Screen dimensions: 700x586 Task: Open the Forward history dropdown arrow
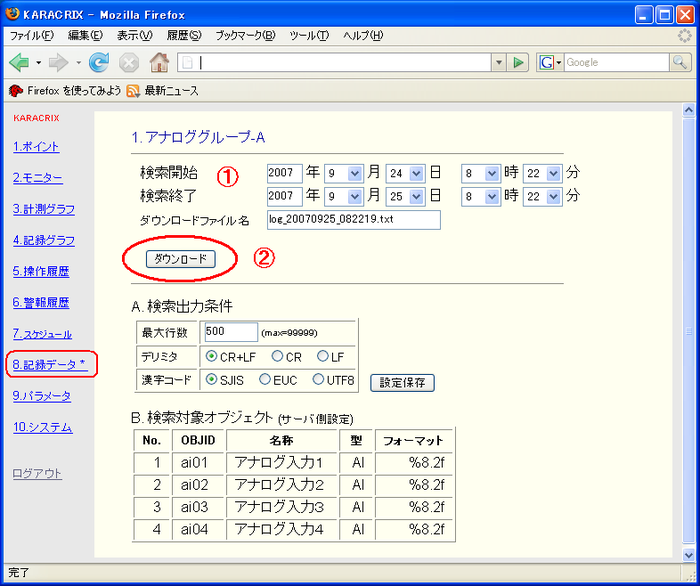coord(79,63)
